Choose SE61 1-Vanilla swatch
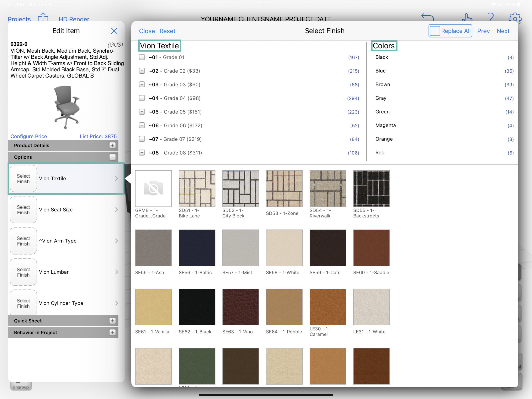 tap(153, 307)
